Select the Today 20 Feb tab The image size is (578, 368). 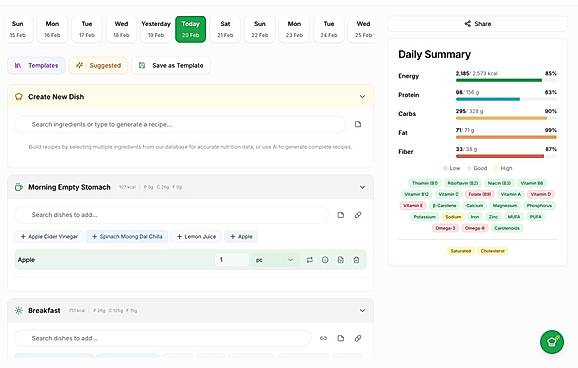click(191, 29)
